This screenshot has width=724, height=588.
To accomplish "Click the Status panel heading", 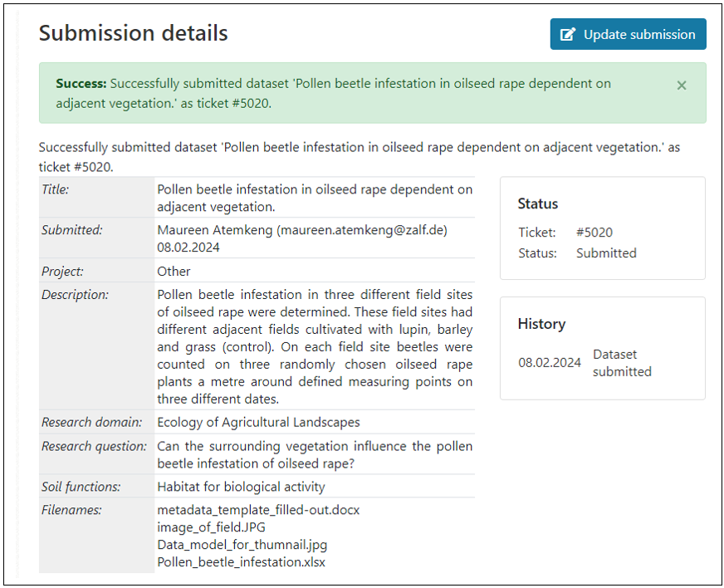I will click(x=538, y=203).
